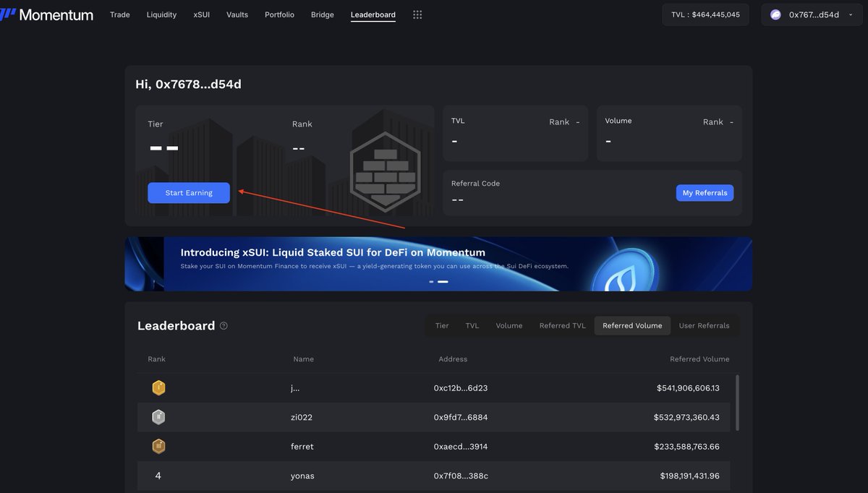Click the wallet avatar icon
This screenshot has height=493, width=868.
pos(775,14)
